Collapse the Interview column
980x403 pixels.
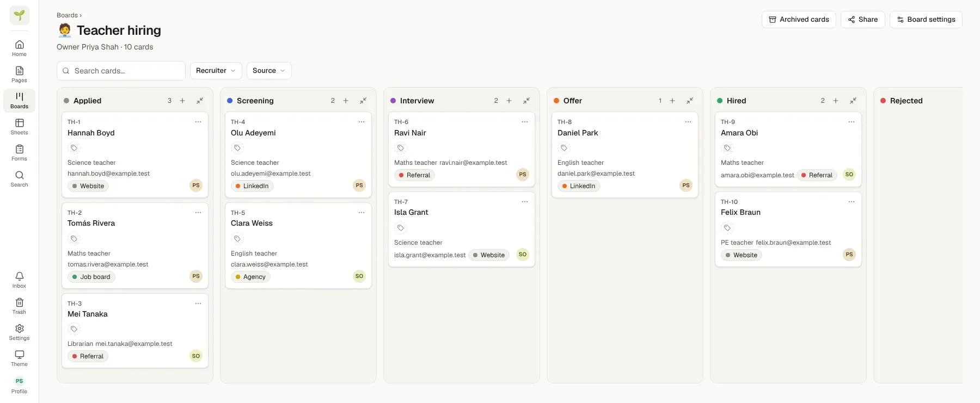pos(526,101)
